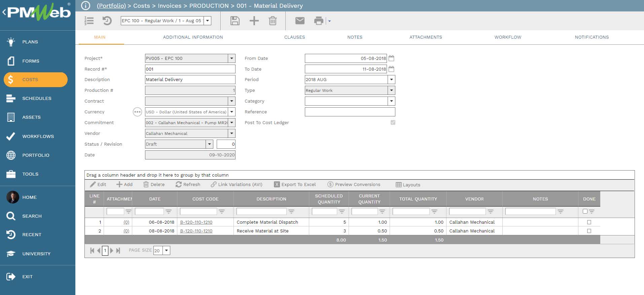Check the Done filter checkbox in header row
Image resolution: width=644 pixels, height=295 pixels.
pyautogui.click(x=585, y=211)
